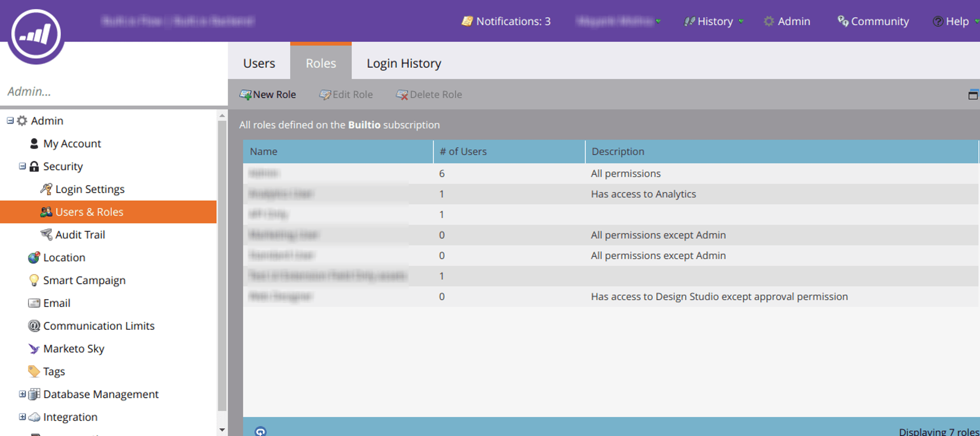Viewport: 980px width, 436px height.
Task: Click the Security padlock icon
Action: (x=34, y=166)
